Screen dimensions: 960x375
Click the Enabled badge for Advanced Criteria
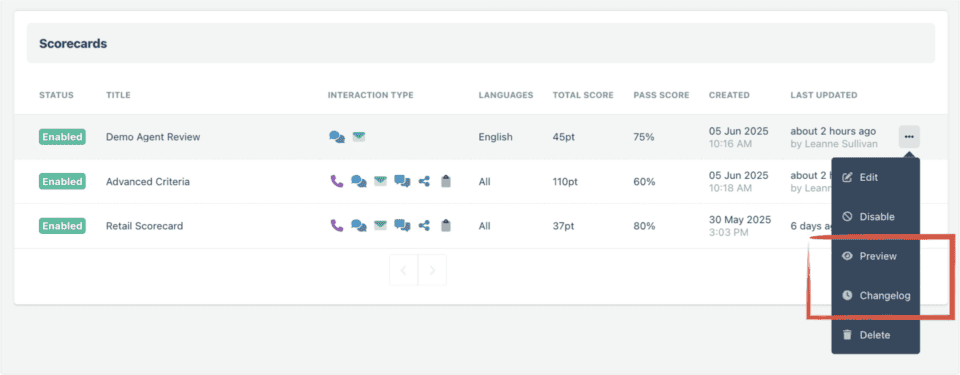pyautogui.click(x=62, y=181)
